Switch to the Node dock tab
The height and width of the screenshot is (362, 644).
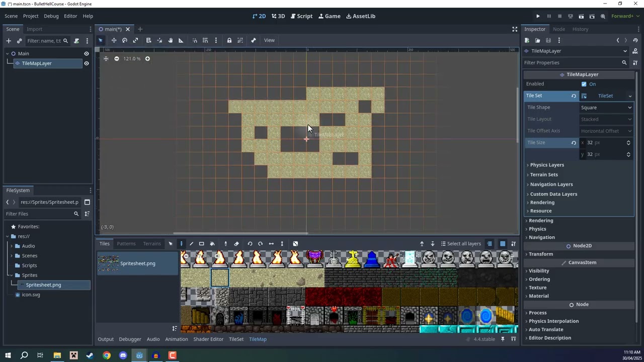pyautogui.click(x=559, y=29)
